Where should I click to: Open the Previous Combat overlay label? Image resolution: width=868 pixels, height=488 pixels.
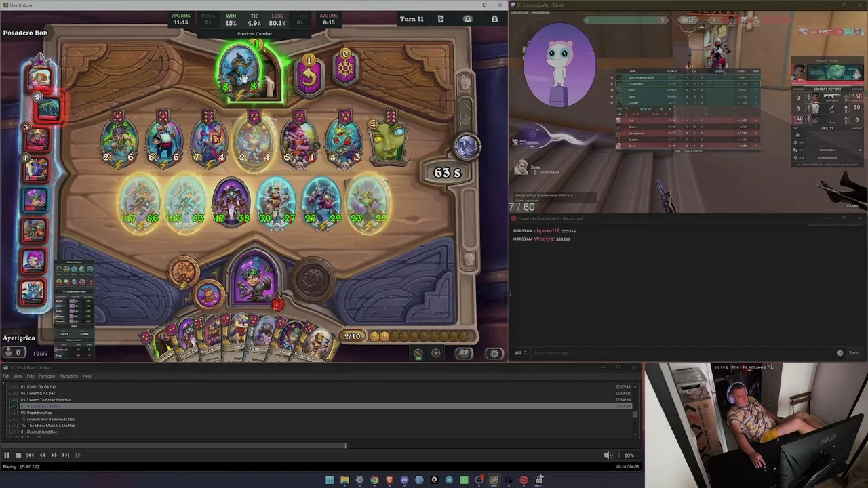click(255, 34)
